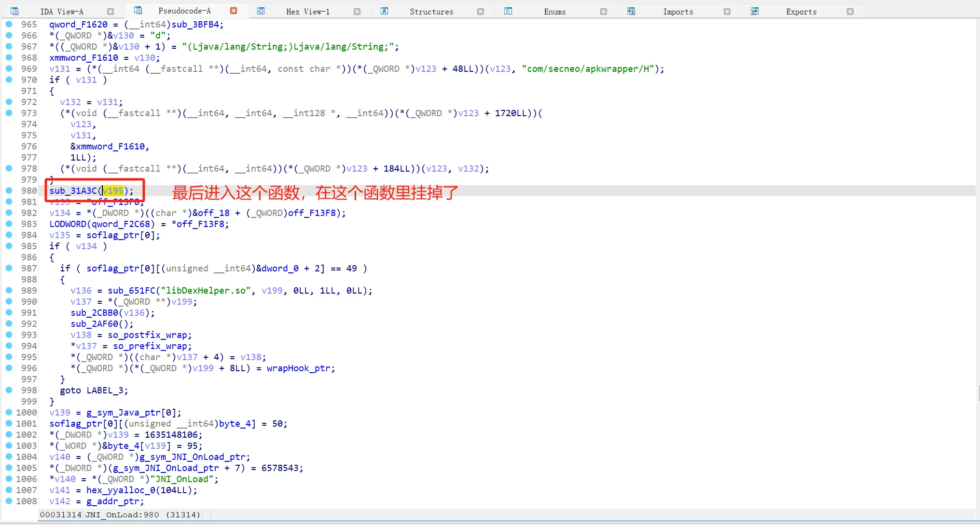
Task: Close the Hex View-1 tab
Action: point(357,12)
